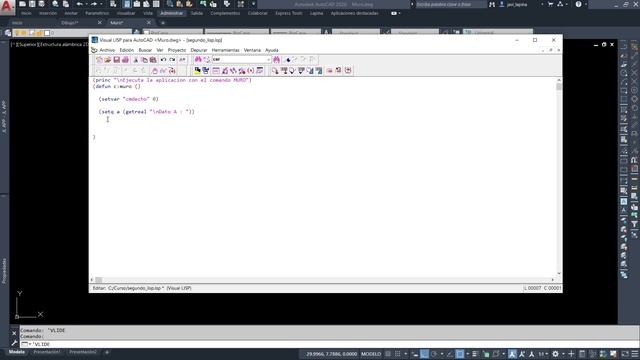Screen dimensions: 640x360
Task: Switch to the Modelo layout tab
Action: (x=17, y=352)
